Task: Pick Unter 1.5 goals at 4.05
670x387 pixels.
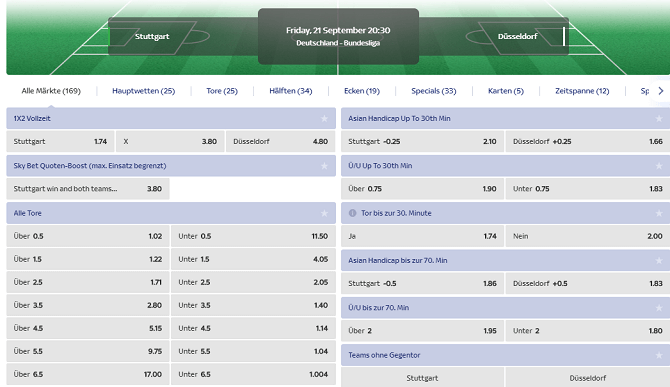Action: pos(253,259)
